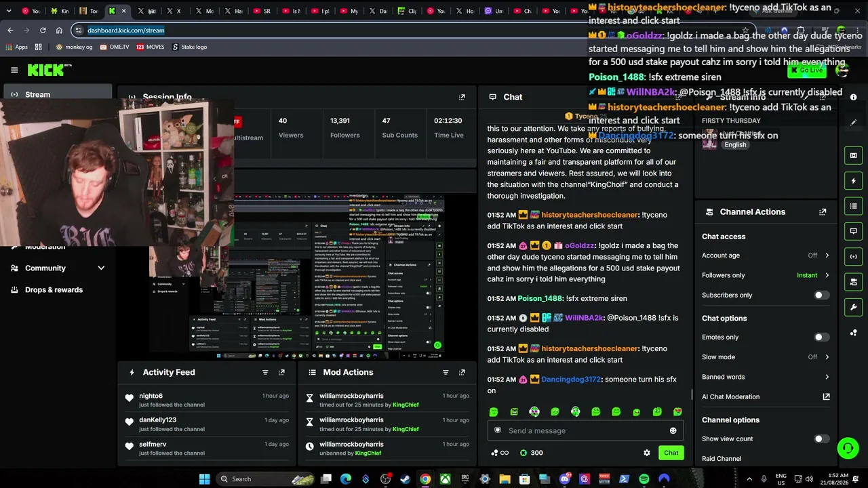
Task: Pop out the Channel Actions panel
Action: point(823,212)
